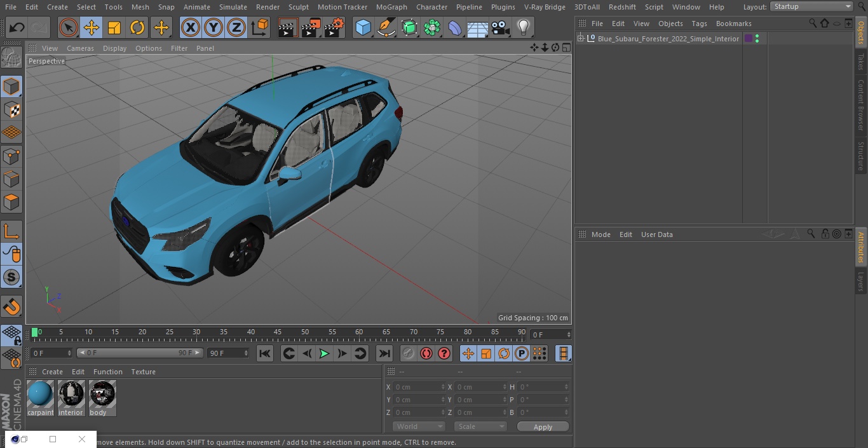Screen dimensions: 868x448
Task: Switch to the Layers side tab
Action: tap(861, 281)
